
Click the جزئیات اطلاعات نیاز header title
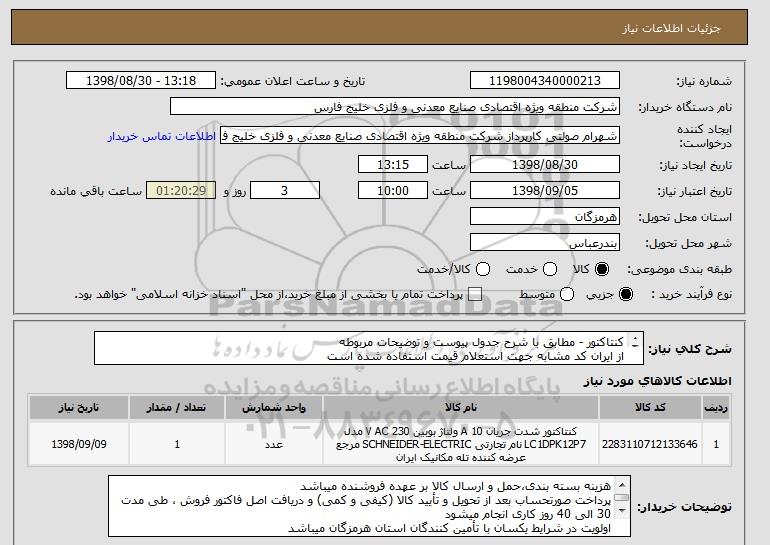click(671, 28)
